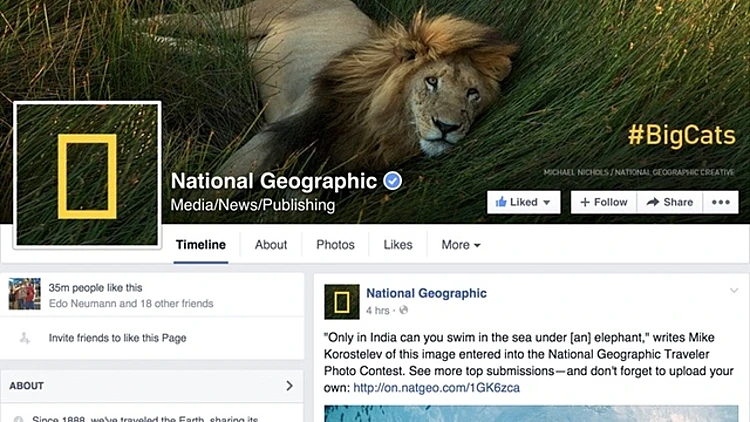The width and height of the screenshot is (750, 422).
Task: Expand the ABOUT section arrow
Action: [290, 385]
